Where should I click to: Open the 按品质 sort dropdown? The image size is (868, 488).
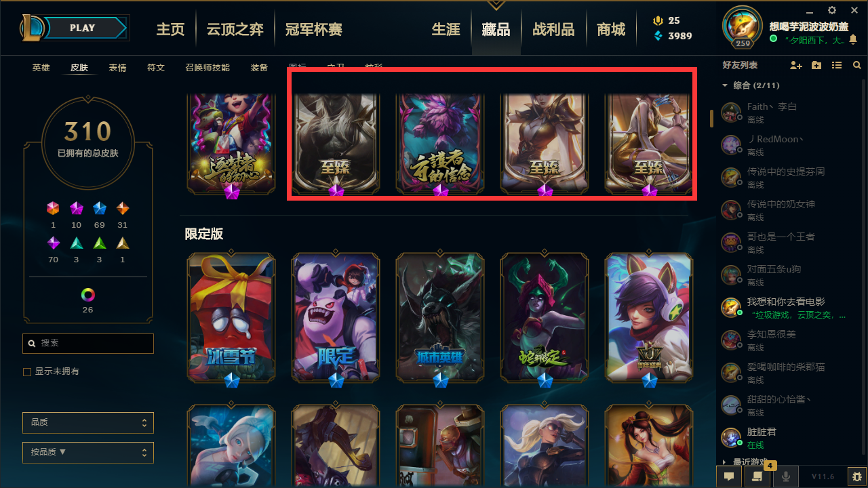pos(88,452)
